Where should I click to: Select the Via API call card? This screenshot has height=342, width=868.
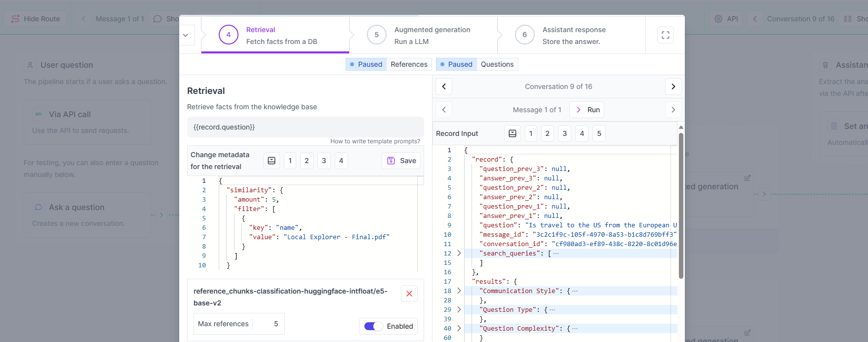point(87,122)
